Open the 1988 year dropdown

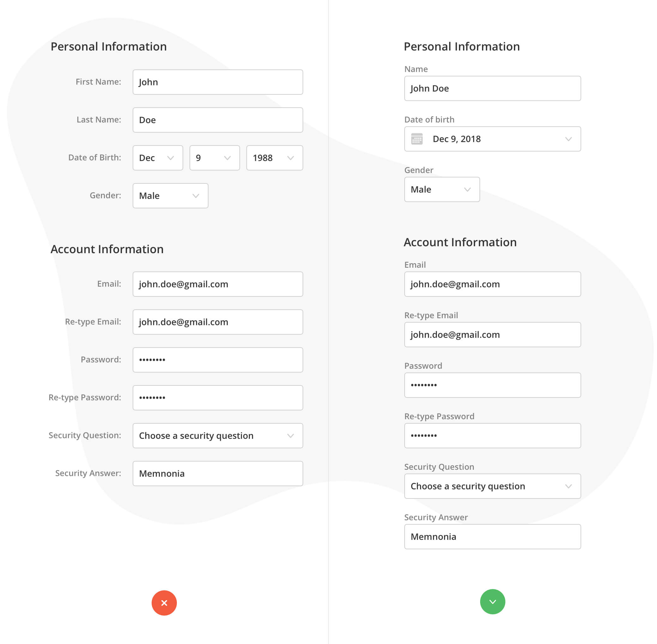(x=274, y=158)
